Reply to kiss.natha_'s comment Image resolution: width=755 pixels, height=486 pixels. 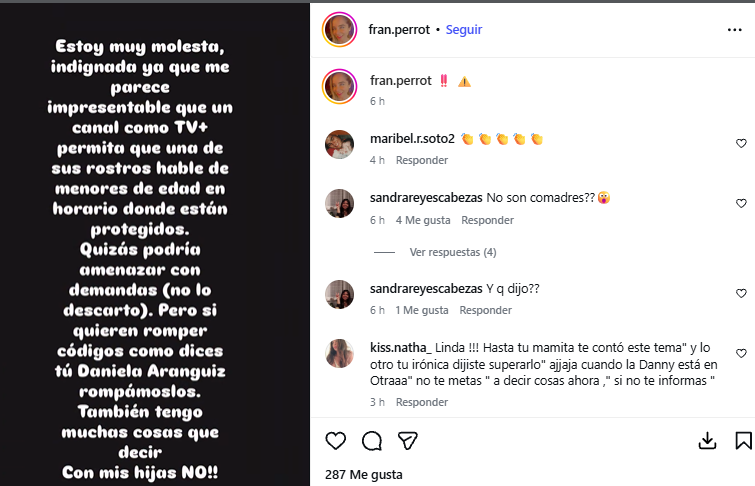422,402
